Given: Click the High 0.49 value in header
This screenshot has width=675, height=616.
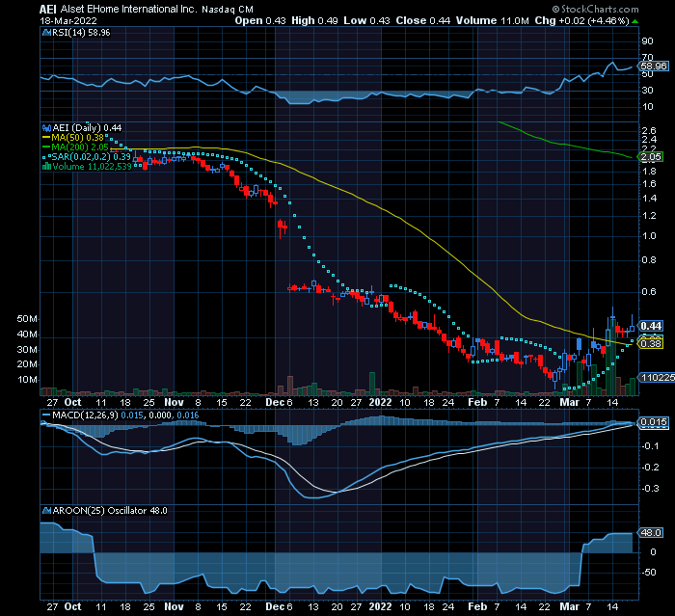Looking at the screenshot, I should coord(314,20).
